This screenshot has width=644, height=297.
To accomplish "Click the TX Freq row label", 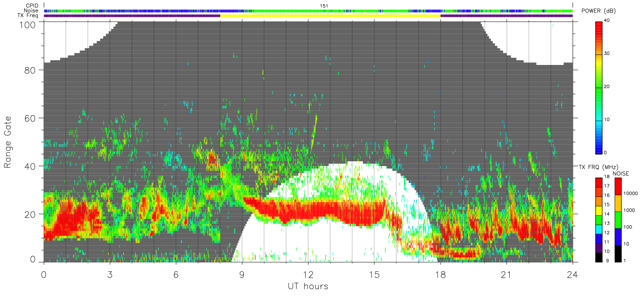I will click(28, 16).
